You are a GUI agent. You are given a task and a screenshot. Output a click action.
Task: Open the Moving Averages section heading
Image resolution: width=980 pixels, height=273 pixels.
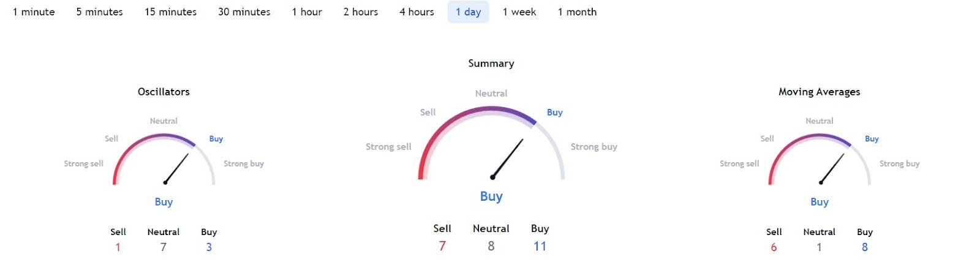click(x=819, y=92)
